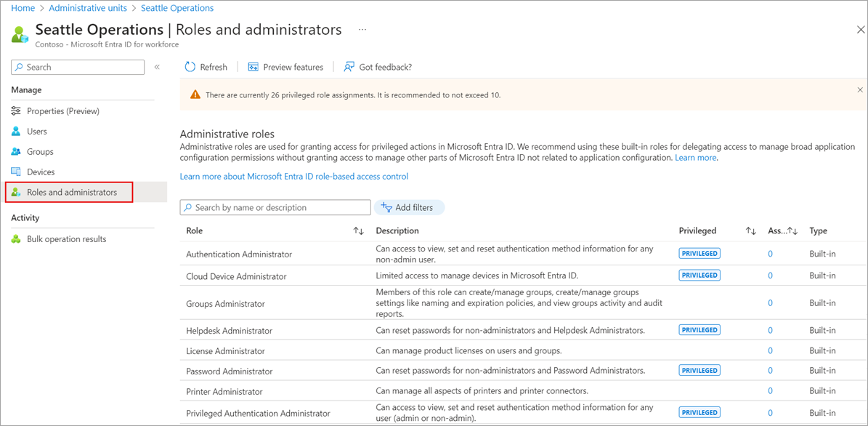This screenshot has height=426, width=868.
Task: Sort by the Privileged column
Action: tap(750, 231)
